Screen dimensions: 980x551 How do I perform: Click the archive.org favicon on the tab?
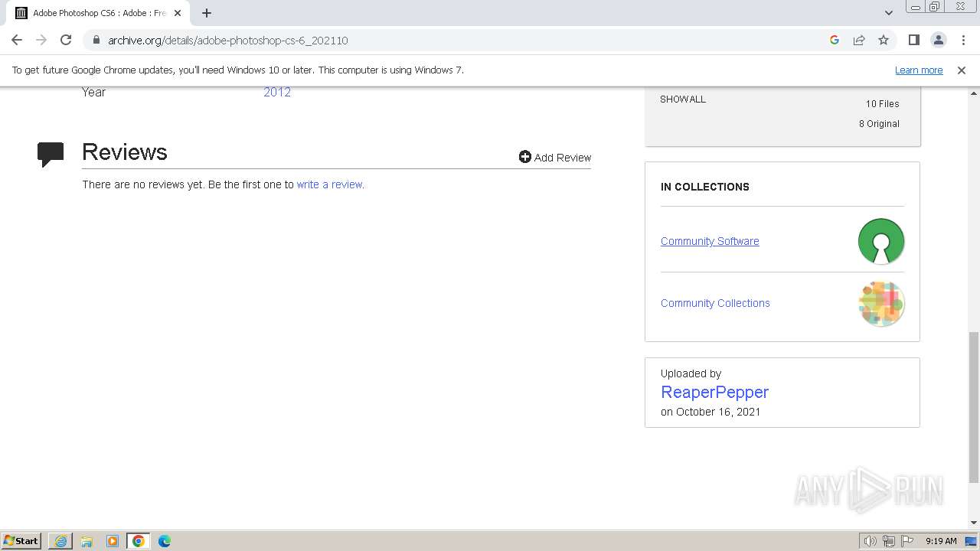[x=21, y=13]
